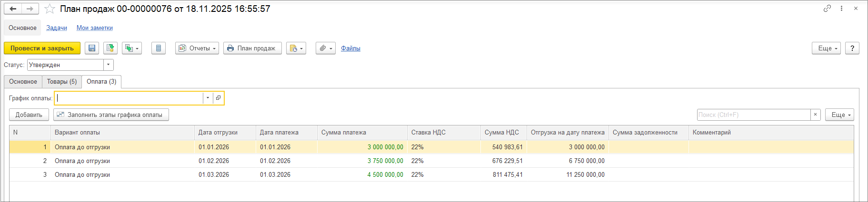This screenshot has height=202, width=868.
Task: Switch to the inner Основное tab
Action: tap(23, 81)
